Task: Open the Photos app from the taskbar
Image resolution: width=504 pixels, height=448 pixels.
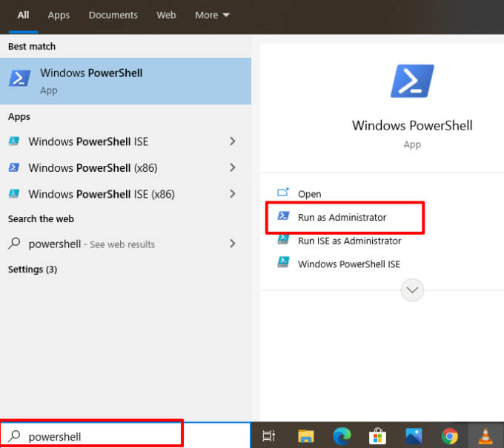Action: click(414, 436)
